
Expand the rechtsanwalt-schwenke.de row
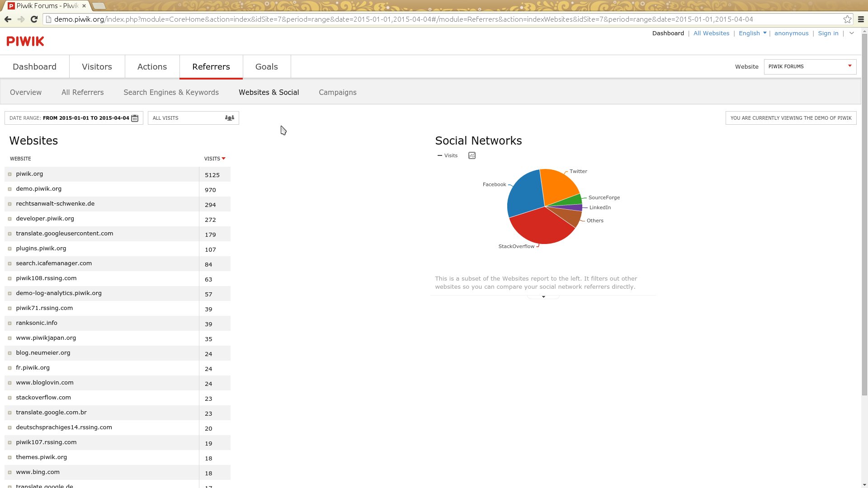coord(9,204)
